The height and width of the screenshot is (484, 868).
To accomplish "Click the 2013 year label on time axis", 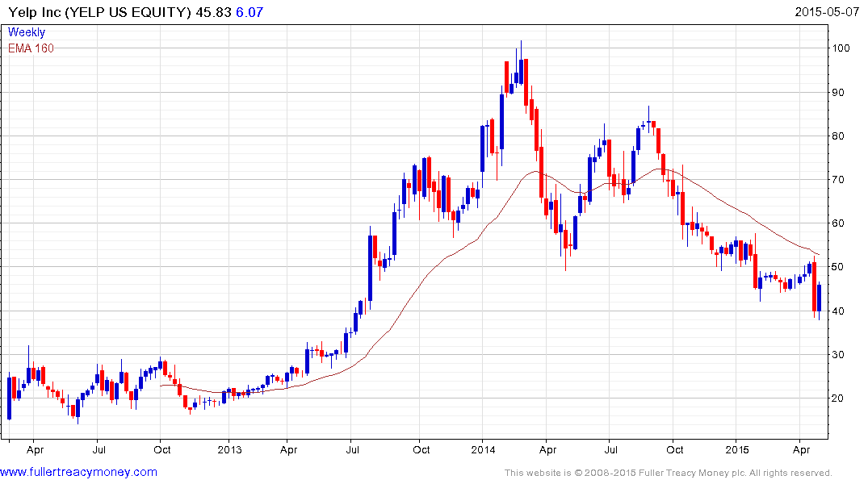I will coord(229,449).
